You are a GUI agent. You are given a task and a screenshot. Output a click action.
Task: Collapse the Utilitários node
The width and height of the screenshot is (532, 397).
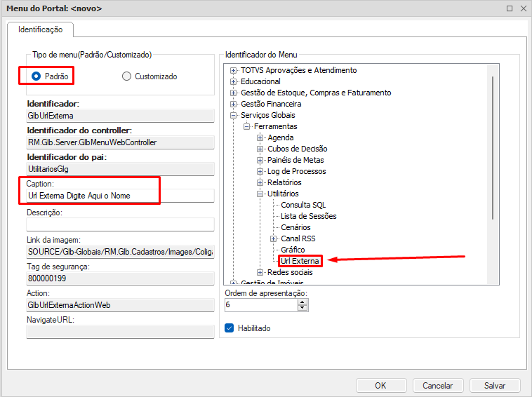point(260,194)
